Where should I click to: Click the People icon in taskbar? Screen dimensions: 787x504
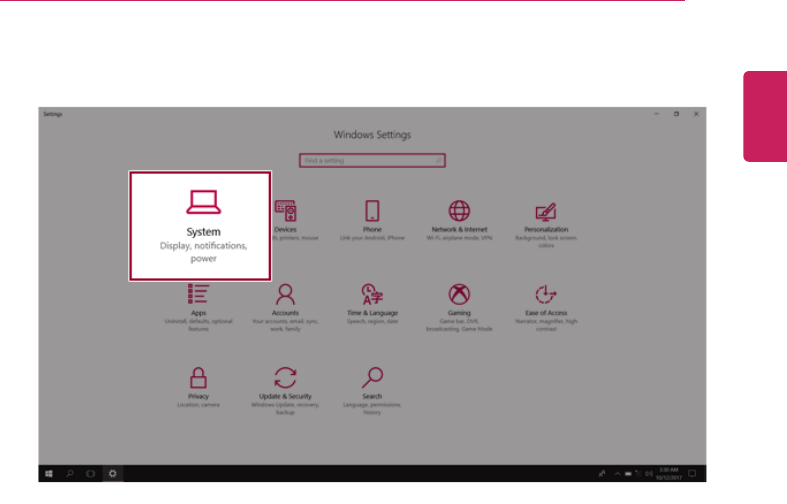point(602,473)
